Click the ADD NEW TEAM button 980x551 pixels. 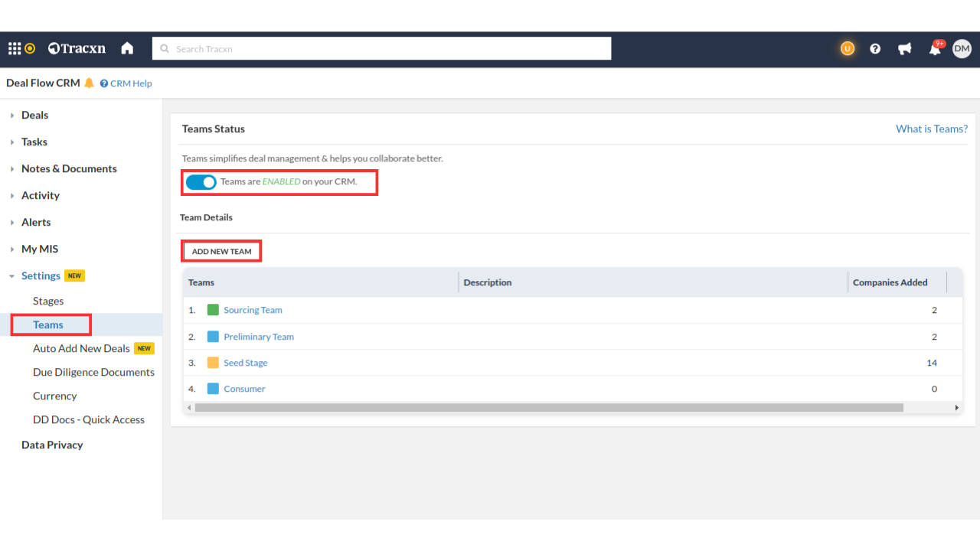click(x=221, y=252)
